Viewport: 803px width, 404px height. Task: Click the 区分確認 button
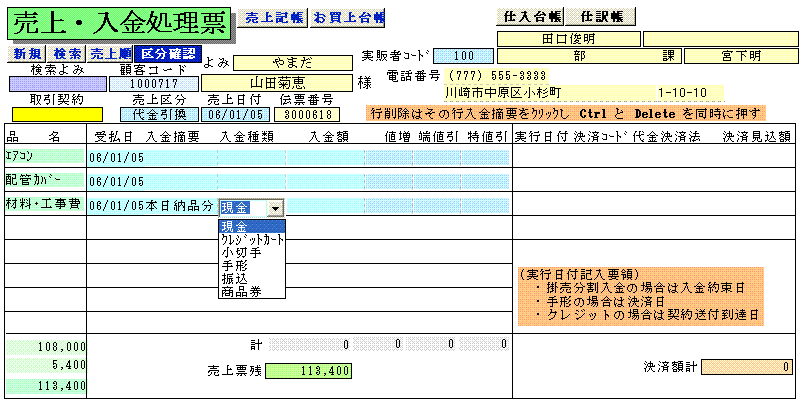(168, 54)
